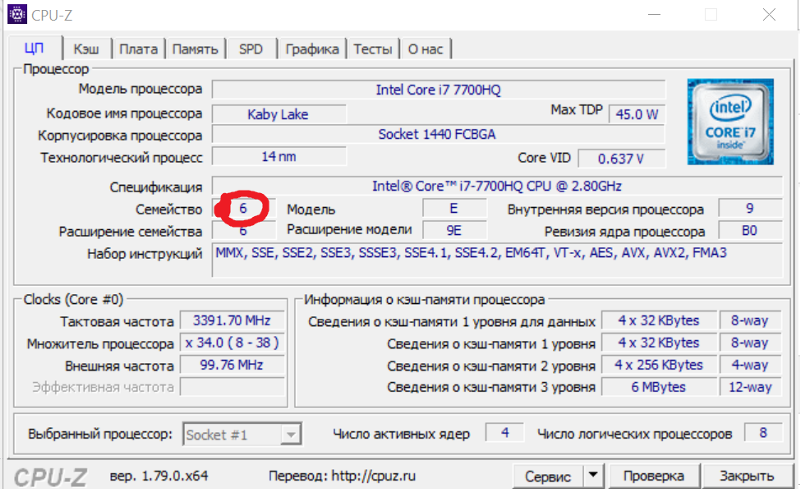The width and height of the screenshot is (800, 489).
Task: Go to the SPD tab
Action: pyautogui.click(x=251, y=49)
